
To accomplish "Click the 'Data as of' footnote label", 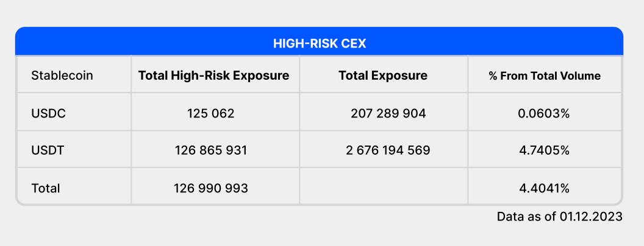I will coord(526,217).
